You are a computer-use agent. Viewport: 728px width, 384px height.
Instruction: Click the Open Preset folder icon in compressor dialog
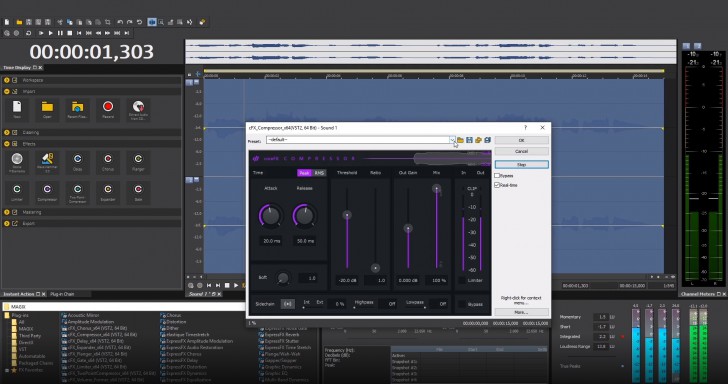(x=460, y=140)
